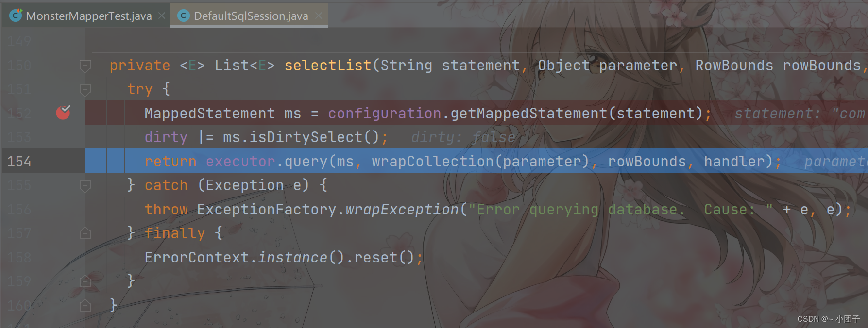Close the MonsterMapperTest.java tab
Viewport: 868px width, 328px height.
coord(162,16)
